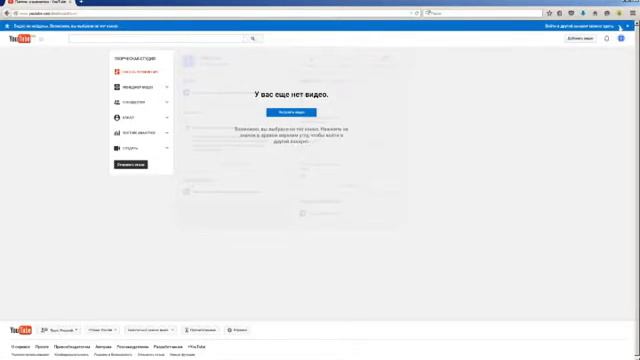Image resolution: width=640 pixels, height=360 pixels.
Task: Click the home toolbar icon
Action: tap(595, 13)
